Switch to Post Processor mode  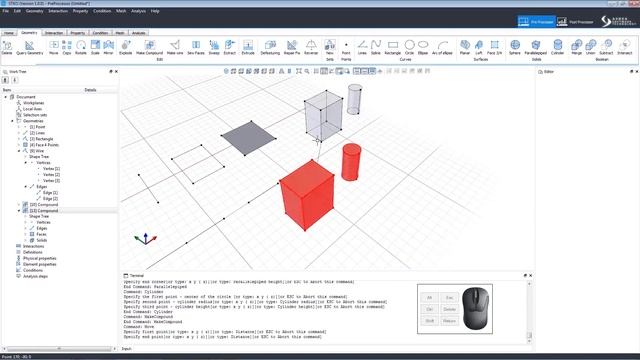click(x=576, y=22)
